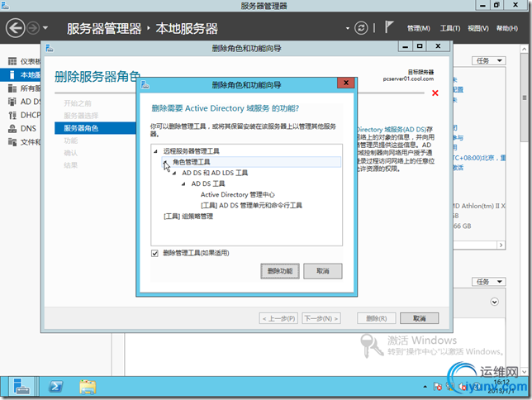532x400 pixels.
Task: Select the 仪表板 dashboard icon in the sidebar
Action: point(12,61)
